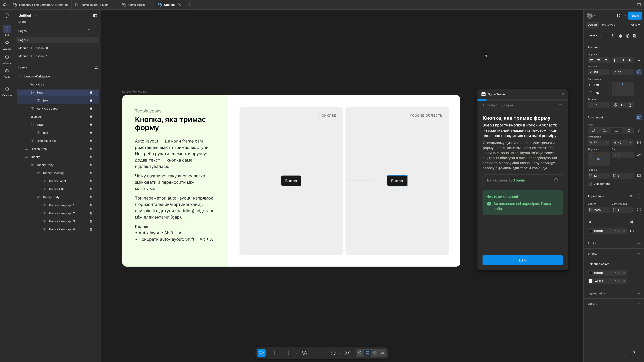The image size is (644, 362).
Task: Toggle lock on Work Area Label layer
Action: pyautogui.click(x=91, y=109)
